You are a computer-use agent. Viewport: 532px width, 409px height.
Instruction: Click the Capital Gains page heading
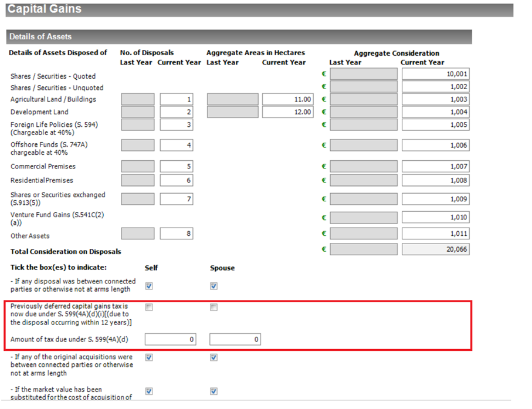[45, 9]
